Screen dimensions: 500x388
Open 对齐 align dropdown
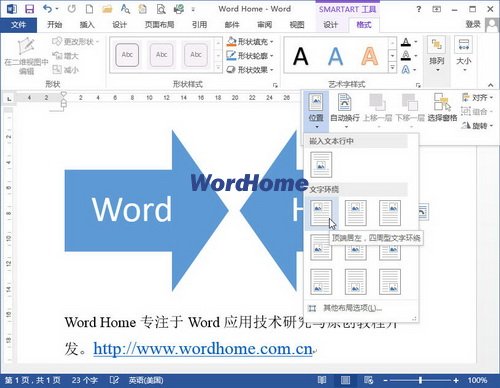tap(477, 98)
